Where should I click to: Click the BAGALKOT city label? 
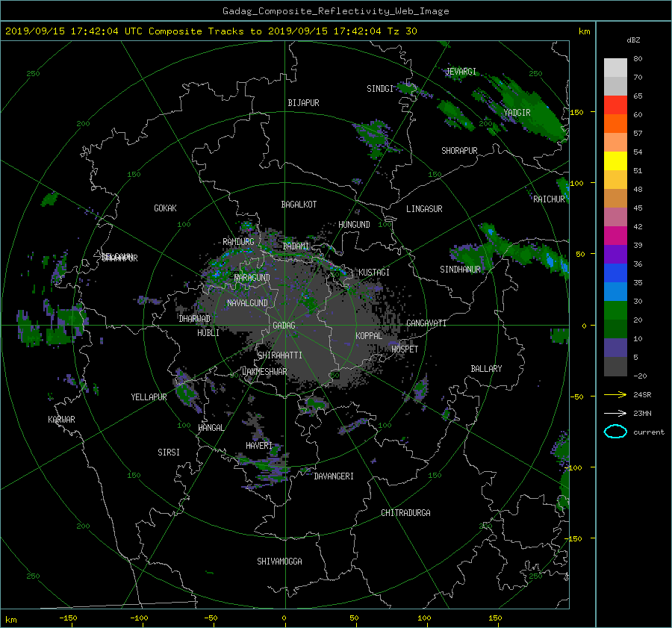tap(299, 205)
